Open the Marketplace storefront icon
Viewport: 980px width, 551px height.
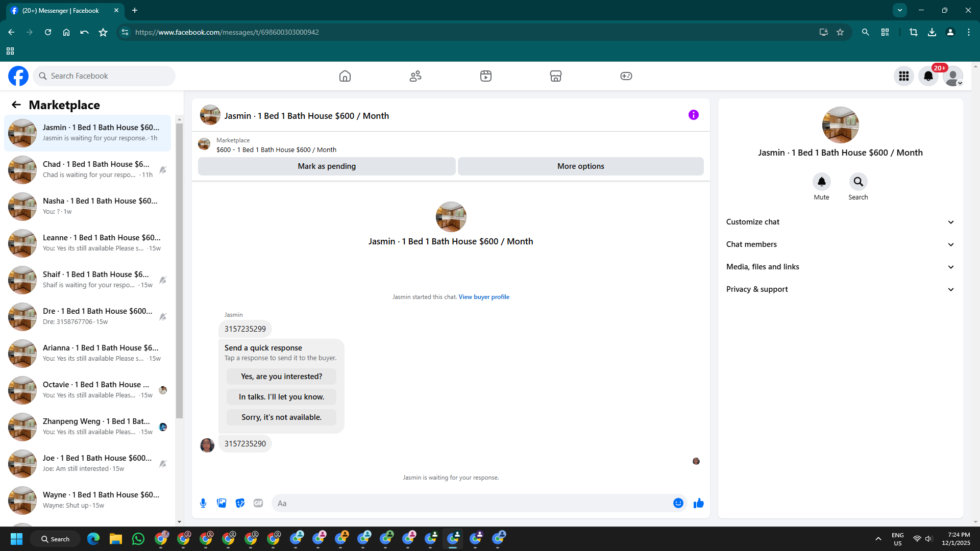click(x=556, y=76)
